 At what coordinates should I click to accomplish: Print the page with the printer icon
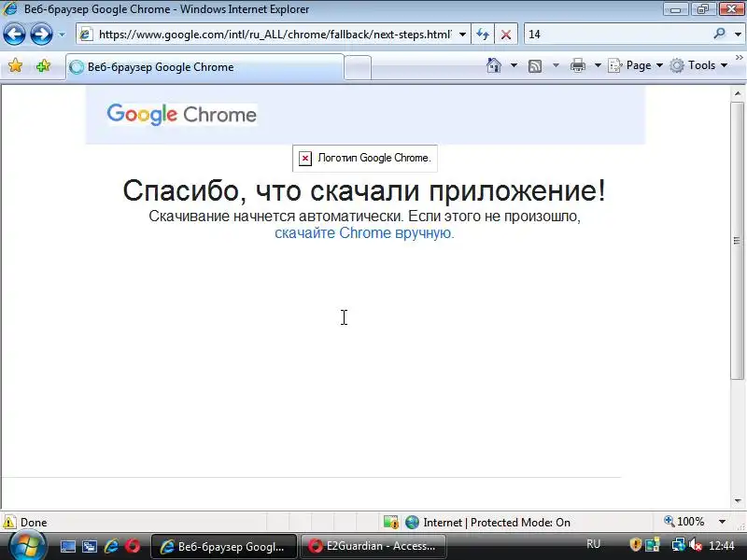[x=578, y=65]
